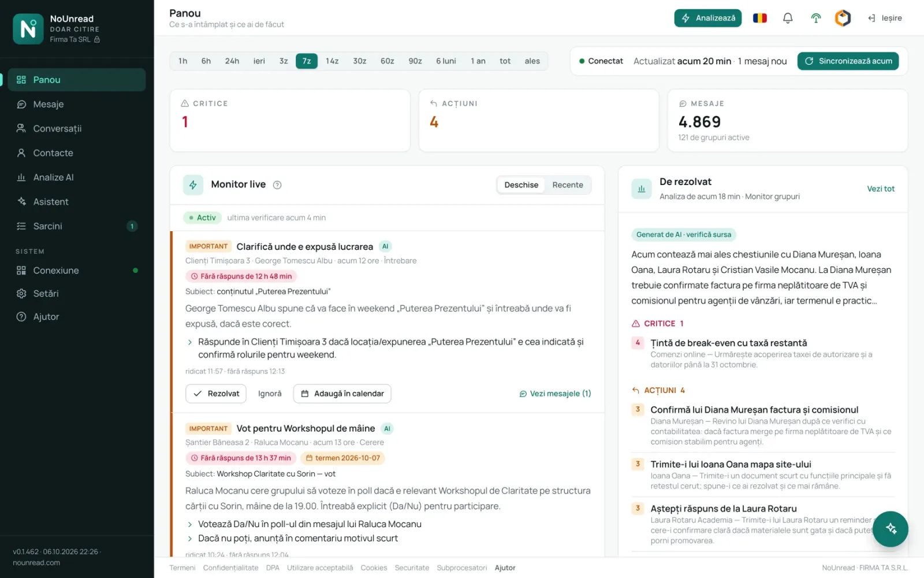This screenshot has width=924, height=578.
Task: Open the user profile avatar
Action: [x=843, y=18]
